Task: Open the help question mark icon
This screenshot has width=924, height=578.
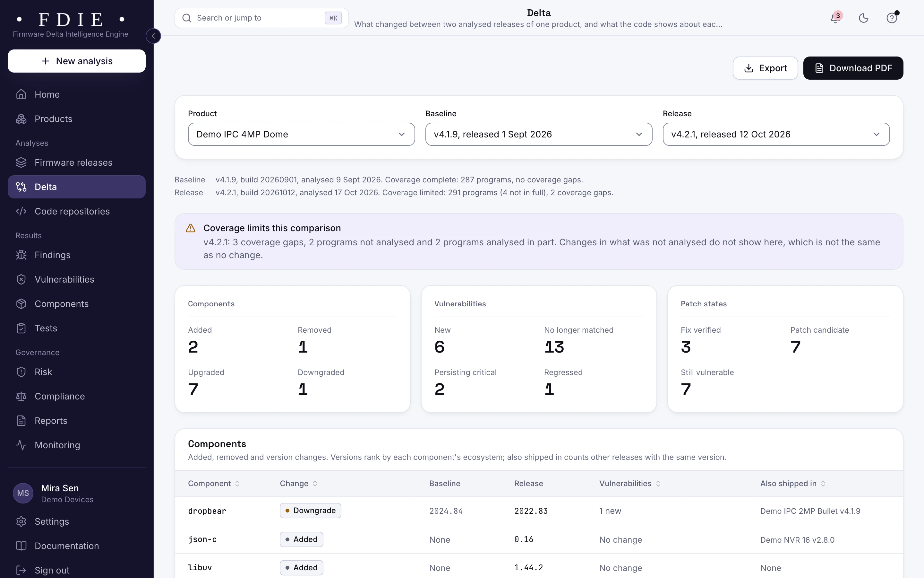Action: [x=892, y=18]
